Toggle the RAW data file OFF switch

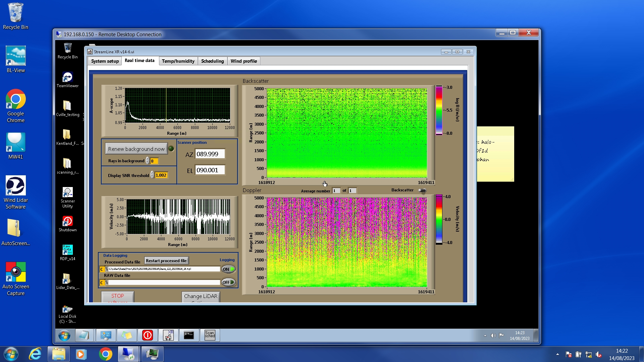coord(228,282)
